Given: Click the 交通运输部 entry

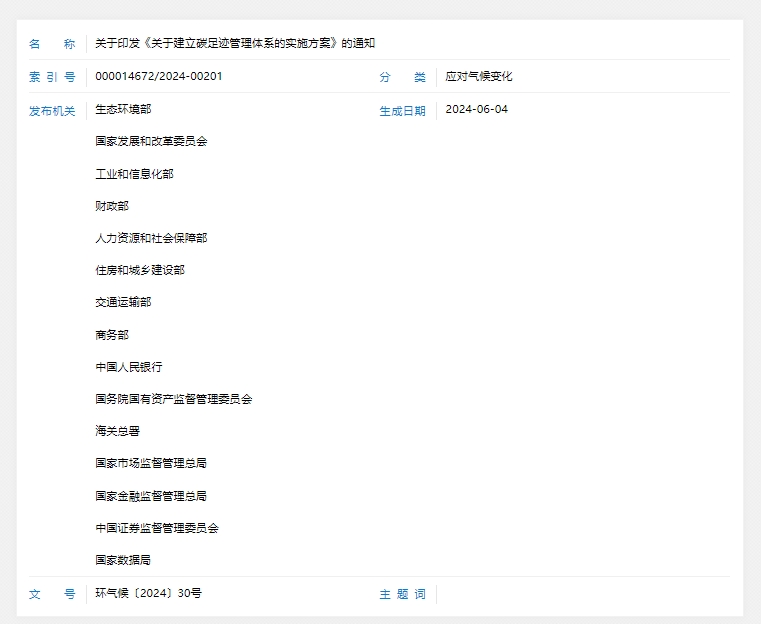Looking at the screenshot, I should coord(123,302).
